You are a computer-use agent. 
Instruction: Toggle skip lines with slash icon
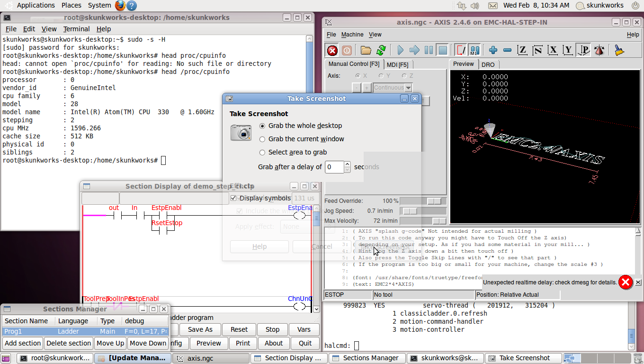[x=460, y=50]
